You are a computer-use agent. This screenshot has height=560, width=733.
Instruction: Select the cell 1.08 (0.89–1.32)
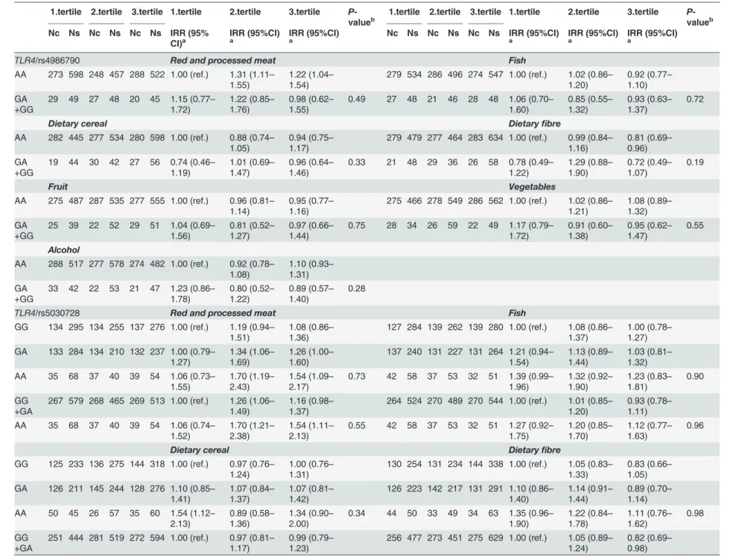[650, 206]
